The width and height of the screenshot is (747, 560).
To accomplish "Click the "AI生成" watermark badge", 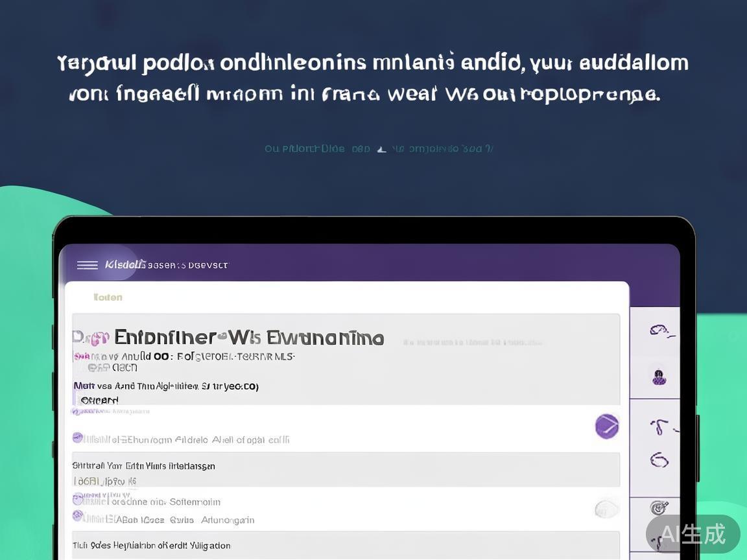I will click(693, 533).
